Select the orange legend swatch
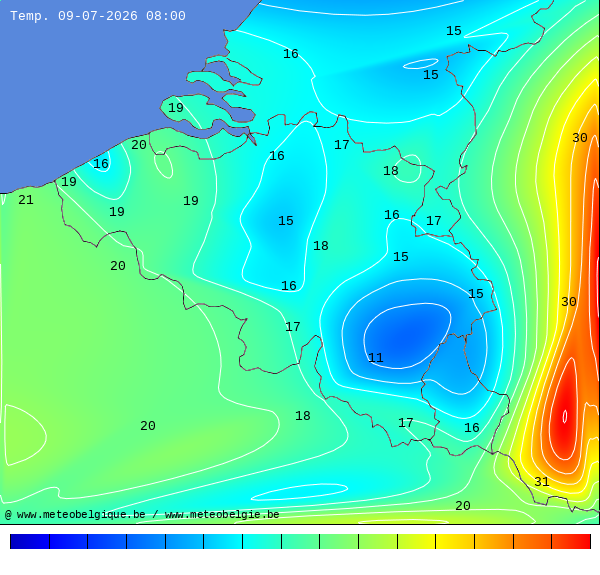600x575 pixels. [x=494, y=541]
